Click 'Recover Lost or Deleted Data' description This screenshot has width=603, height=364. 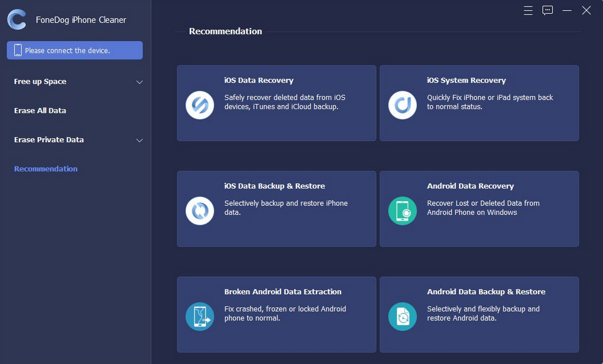(x=483, y=208)
